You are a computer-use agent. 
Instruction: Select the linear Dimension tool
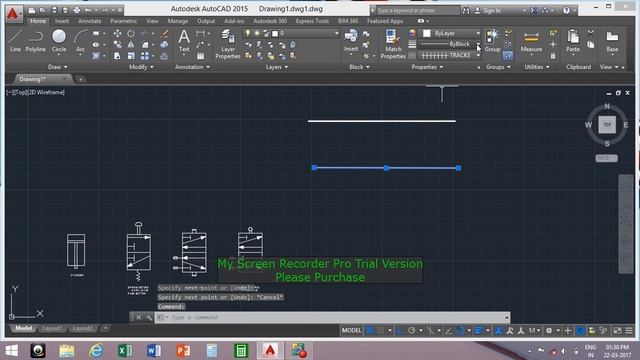(200, 33)
